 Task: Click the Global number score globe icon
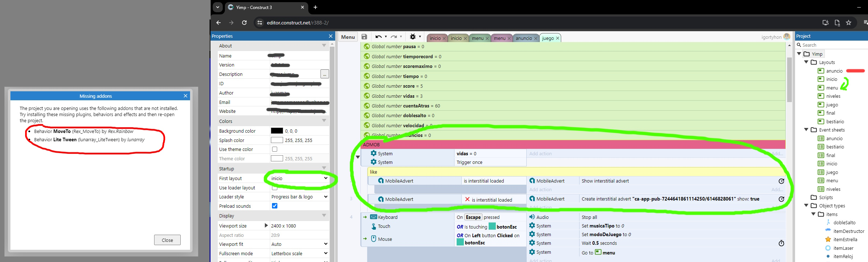click(366, 86)
